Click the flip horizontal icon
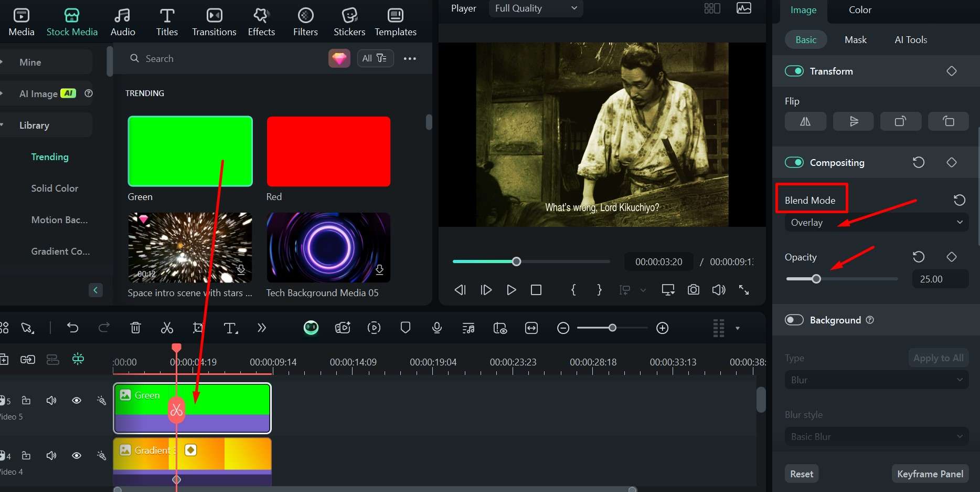 pos(805,122)
